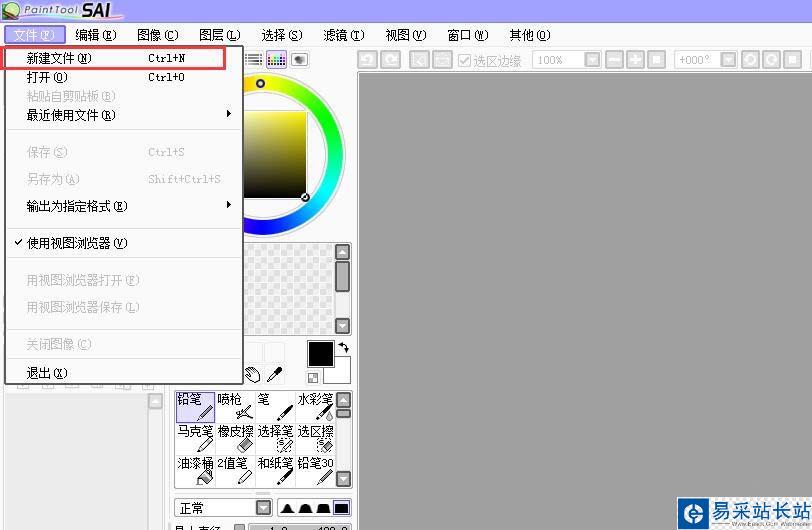Click the swatch panel scroll-down arrow

pyautogui.click(x=342, y=326)
